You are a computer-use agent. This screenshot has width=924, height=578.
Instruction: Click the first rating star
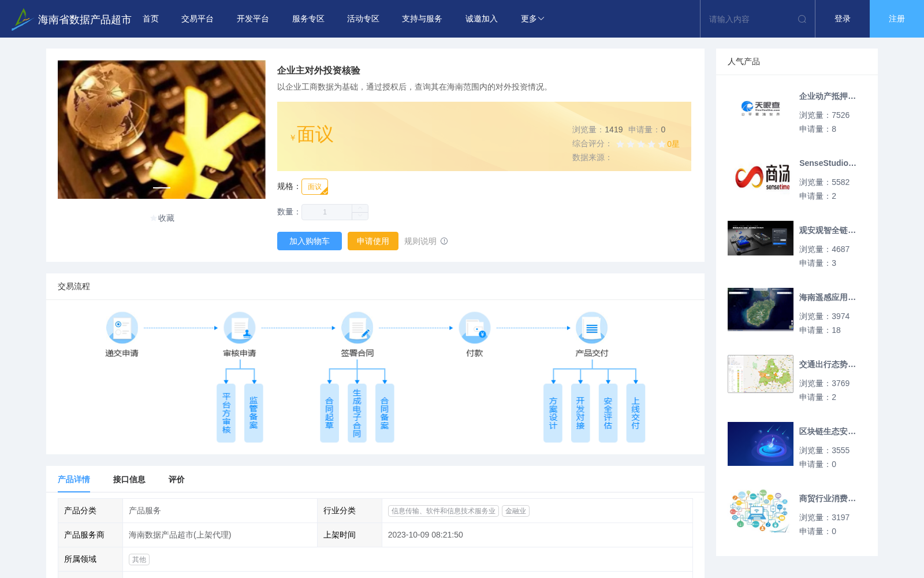pos(620,144)
